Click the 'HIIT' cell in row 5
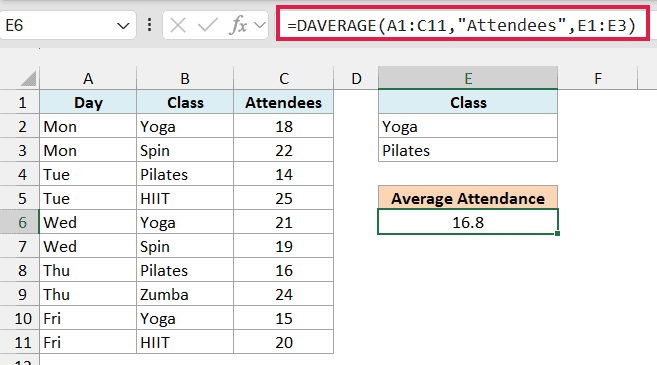Viewport: 657px width, 365px height. (x=185, y=198)
